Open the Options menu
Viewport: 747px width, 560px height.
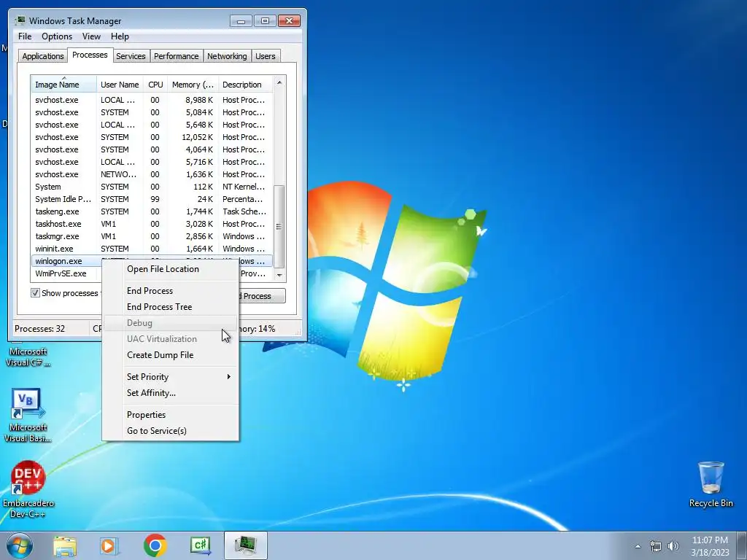[x=57, y=36]
